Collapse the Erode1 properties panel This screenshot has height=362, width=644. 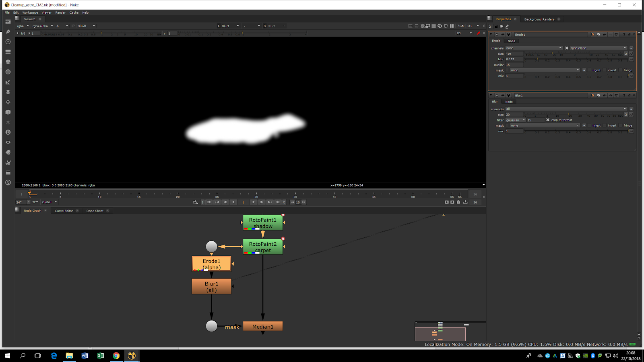click(491, 35)
